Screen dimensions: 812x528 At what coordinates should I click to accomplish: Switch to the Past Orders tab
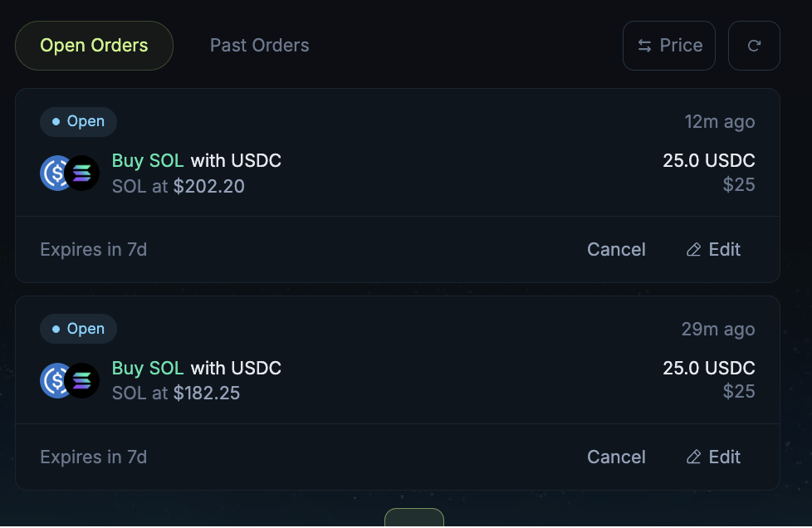[259, 46]
